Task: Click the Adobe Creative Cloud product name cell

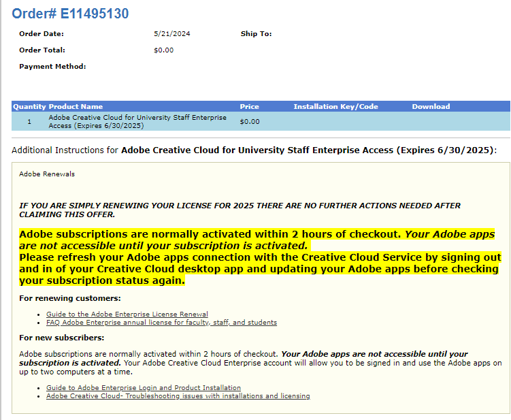Action: pos(137,121)
